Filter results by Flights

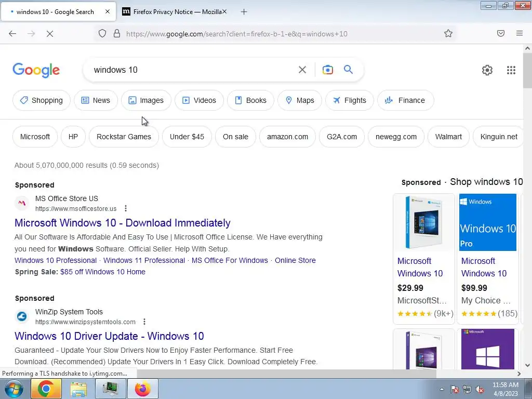[350, 100]
